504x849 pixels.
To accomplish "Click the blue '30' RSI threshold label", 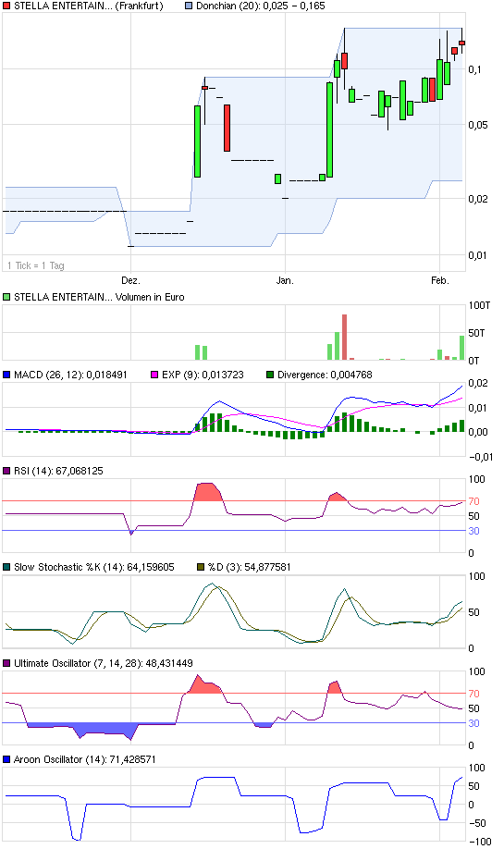I will point(473,532).
